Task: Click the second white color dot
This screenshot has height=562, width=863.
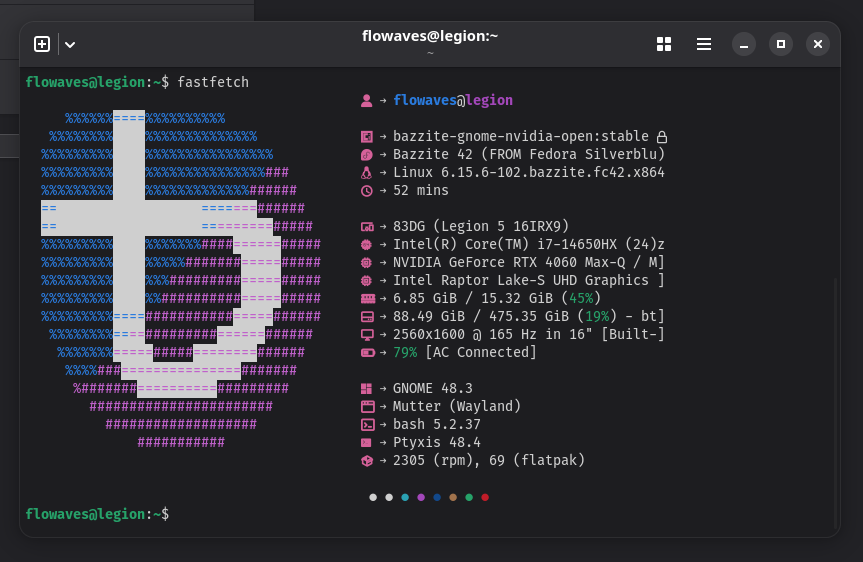Action: [389, 497]
